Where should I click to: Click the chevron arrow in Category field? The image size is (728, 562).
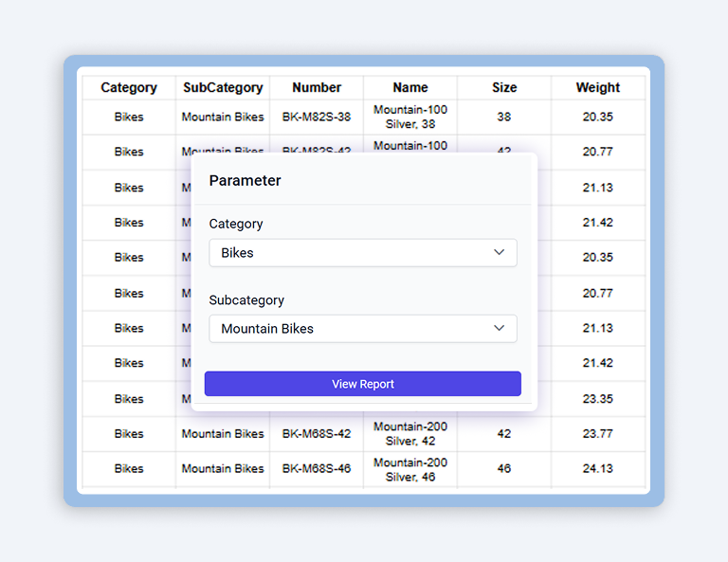coord(500,252)
